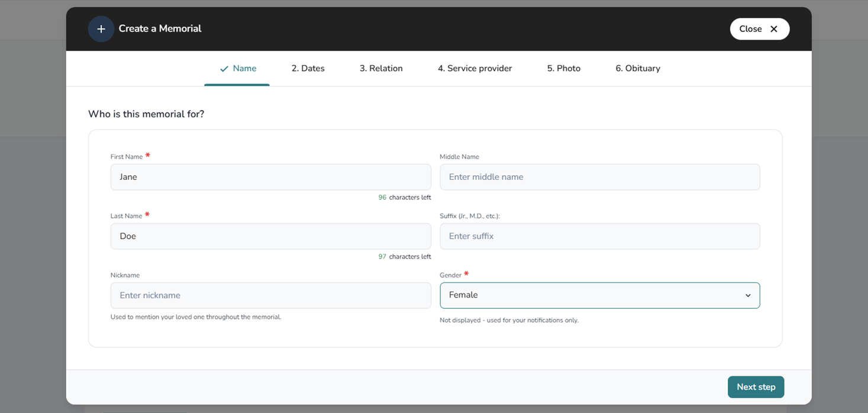This screenshot has width=868, height=413.
Task: Click the chevron arrow in the Gender field
Action: (x=748, y=295)
